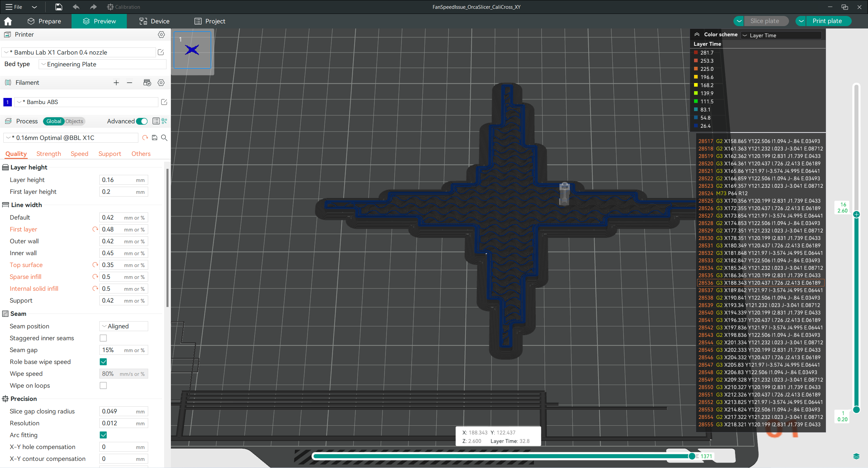The width and height of the screenshot is (868, 468).
Task: Switch to the Device tab
Action: (x=154, y=21)
